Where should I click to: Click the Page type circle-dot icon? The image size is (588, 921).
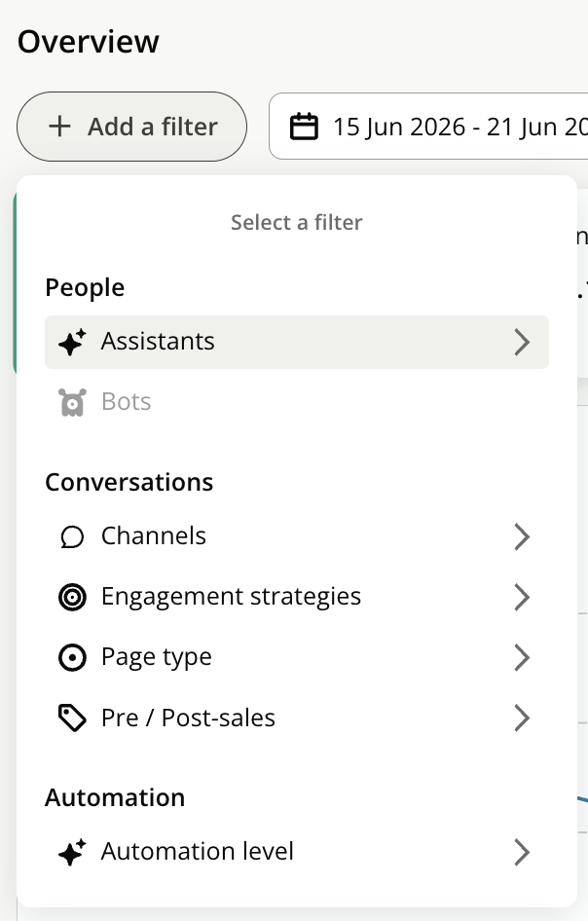[72, 657]
